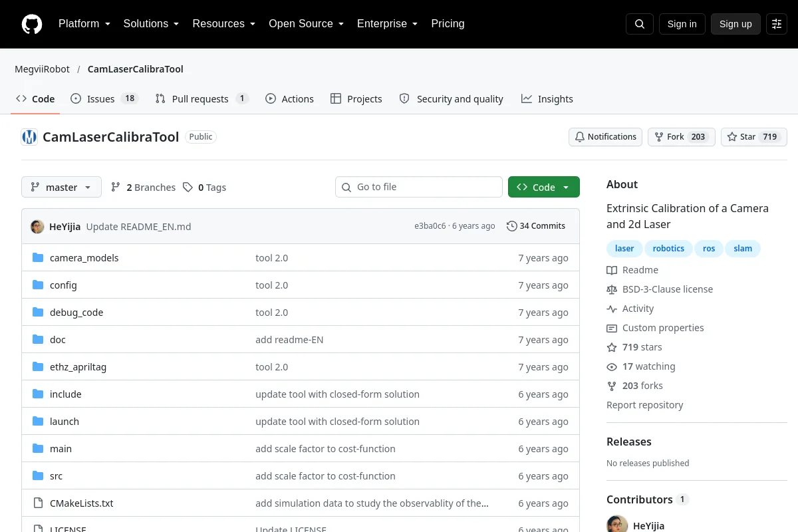Click the Sign in button
The image size is (798, 532).
(x=682, y=24)
